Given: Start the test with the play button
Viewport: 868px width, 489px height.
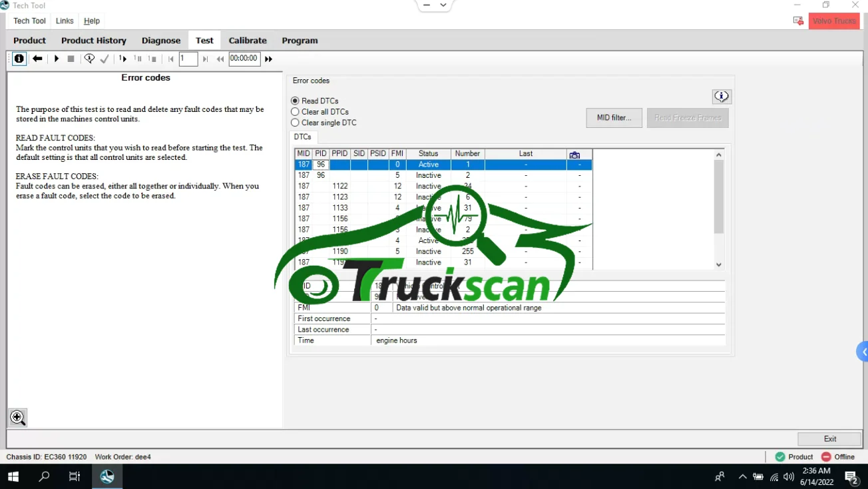Looking at the screenshot, I should tap(57, 59).
